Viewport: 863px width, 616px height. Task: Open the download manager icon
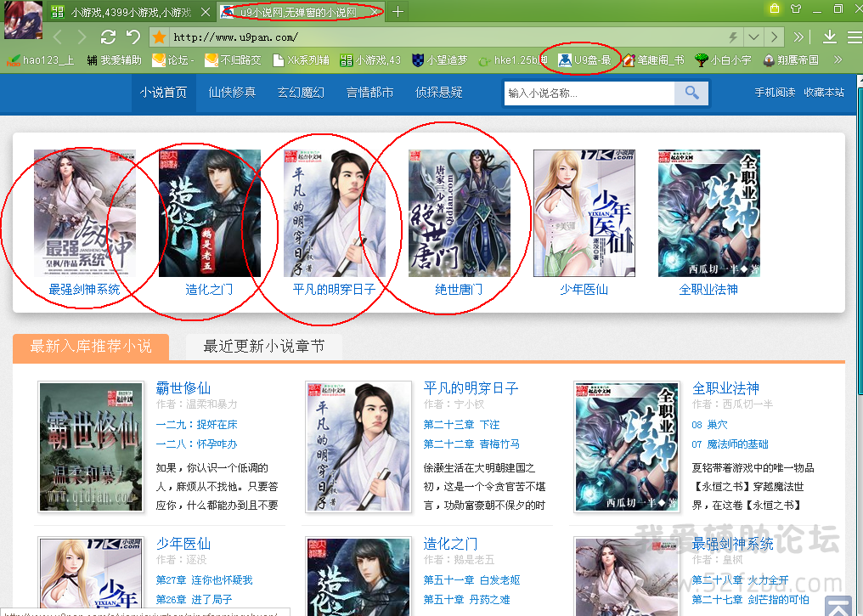click(x=829, y=37)
